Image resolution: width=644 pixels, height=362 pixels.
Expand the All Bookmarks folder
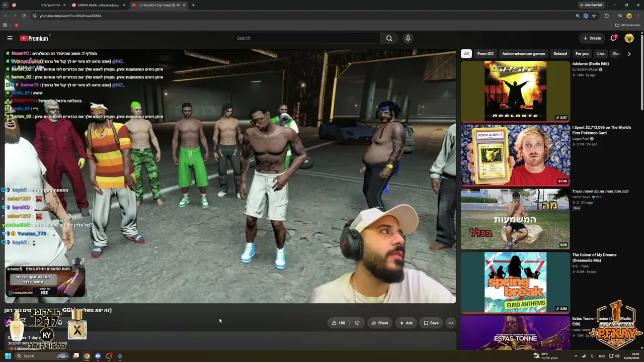pyautogui.click(x=627, y=25)
